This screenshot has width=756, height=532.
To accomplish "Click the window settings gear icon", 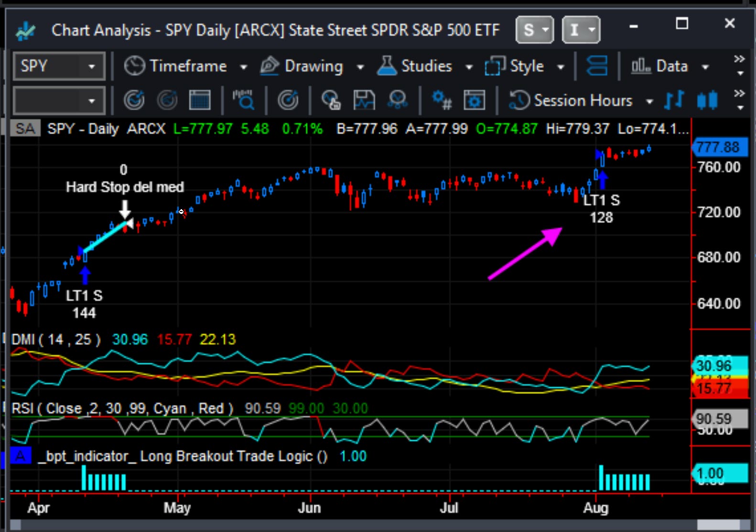I will [x=474, y=100].
